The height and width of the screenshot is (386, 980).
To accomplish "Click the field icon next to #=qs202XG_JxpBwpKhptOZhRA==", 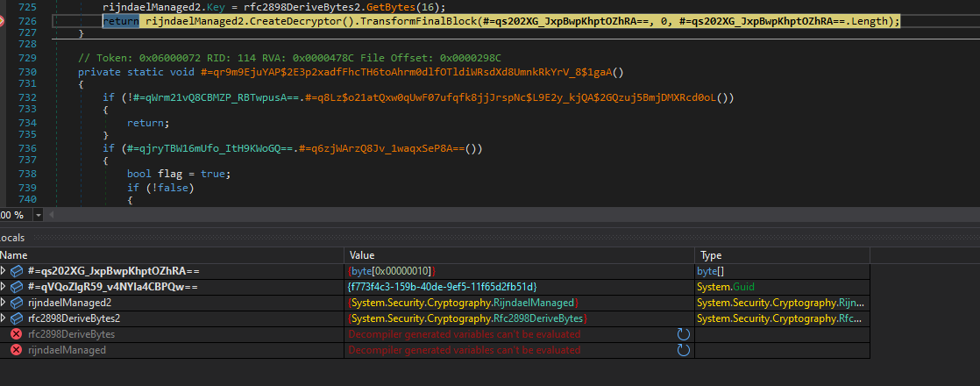I will (x=17, y=271).
